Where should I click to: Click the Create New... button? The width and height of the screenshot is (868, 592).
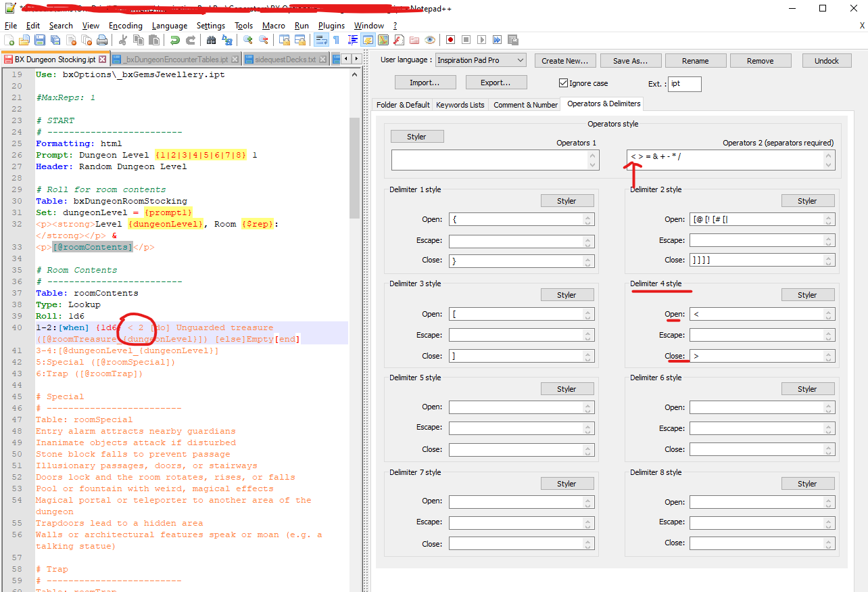(x=566, y=61)
